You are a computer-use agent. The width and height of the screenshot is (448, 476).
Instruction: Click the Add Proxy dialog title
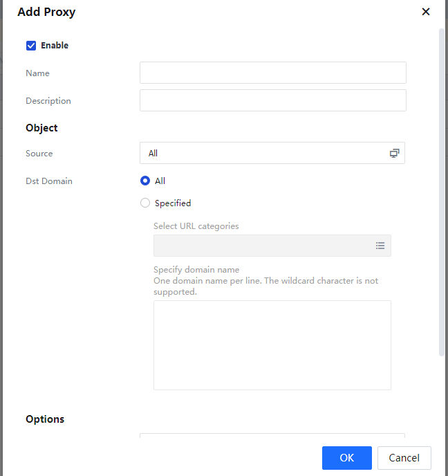coord(46,12)
